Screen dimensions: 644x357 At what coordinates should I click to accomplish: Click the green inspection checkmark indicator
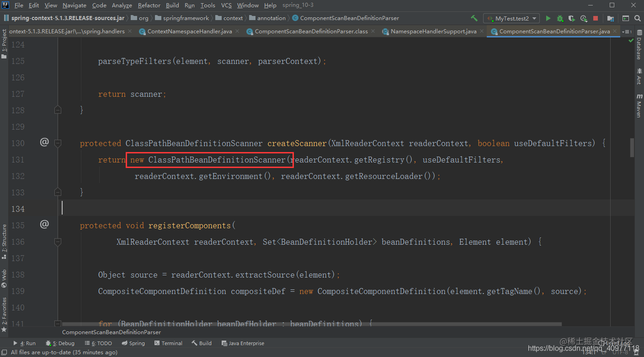click(x=631, y=41)
